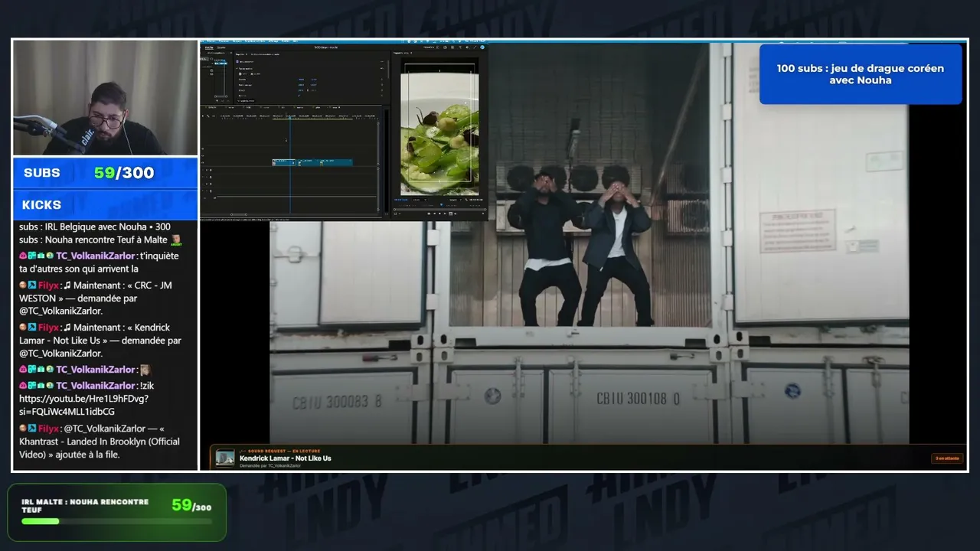Click Filyx's name on the Kendrick Lamar message
The image size is (980, 551).
point(49,328)
